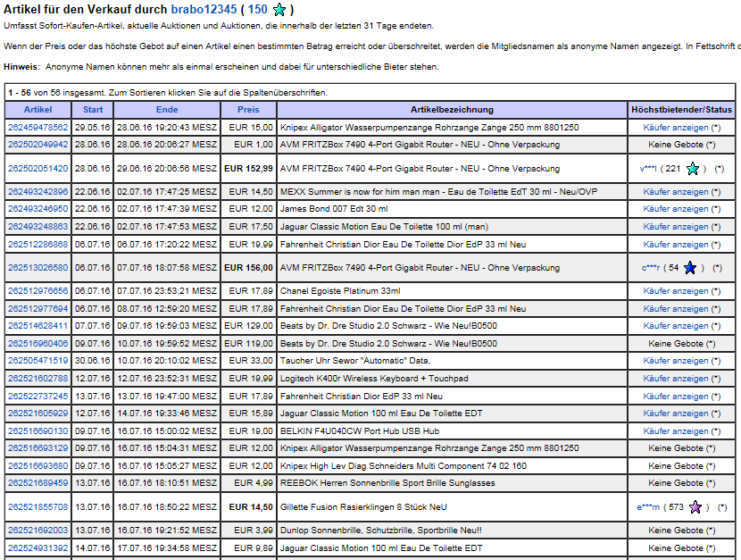
Task: Open item number 262502049942
Action: 37,145
